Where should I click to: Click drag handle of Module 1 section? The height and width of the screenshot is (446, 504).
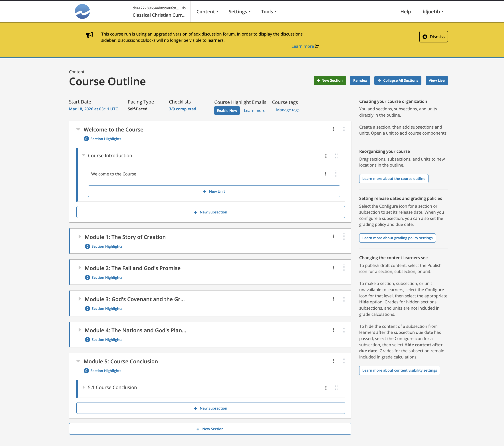click(344, 237)
